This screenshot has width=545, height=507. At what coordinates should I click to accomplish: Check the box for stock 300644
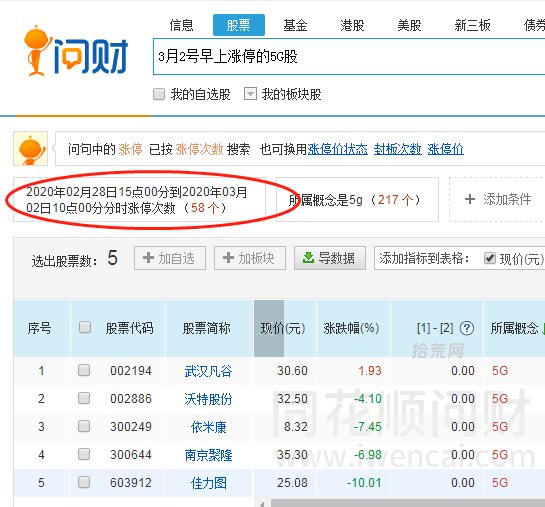point(84,454)
